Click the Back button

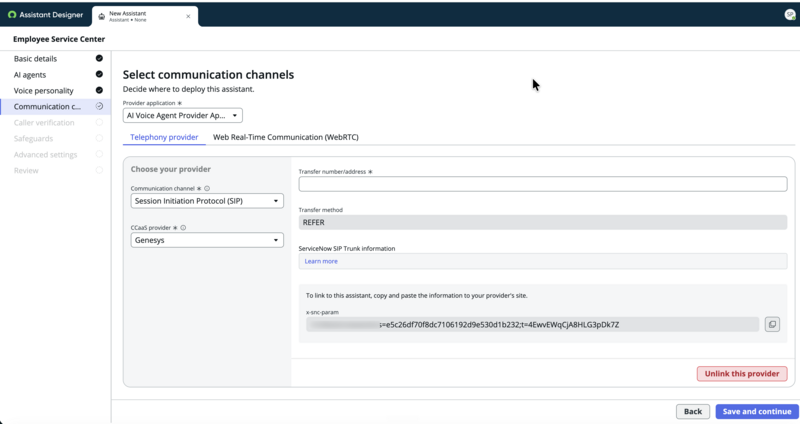pos(693,411)
